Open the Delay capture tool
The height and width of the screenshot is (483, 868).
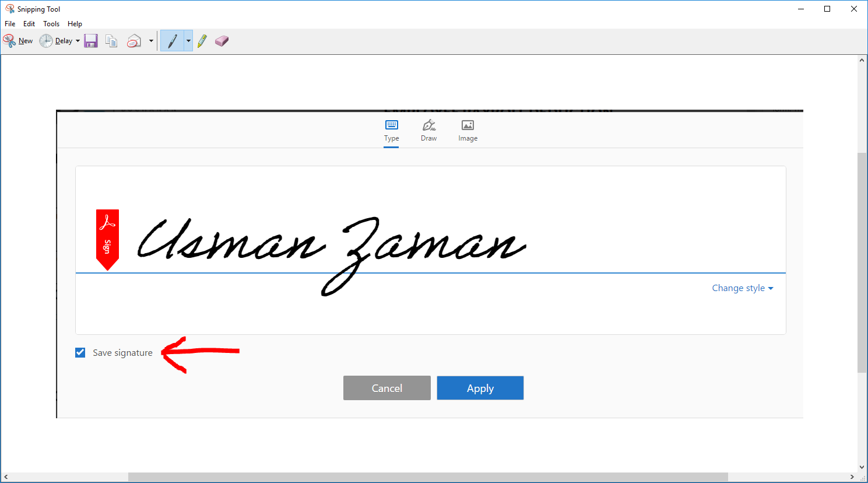(x=58, y=40)
